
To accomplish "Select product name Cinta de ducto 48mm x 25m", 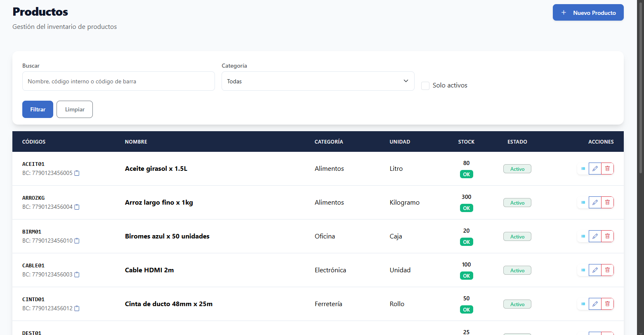I will pyautogui.click(x=169, y=304).
